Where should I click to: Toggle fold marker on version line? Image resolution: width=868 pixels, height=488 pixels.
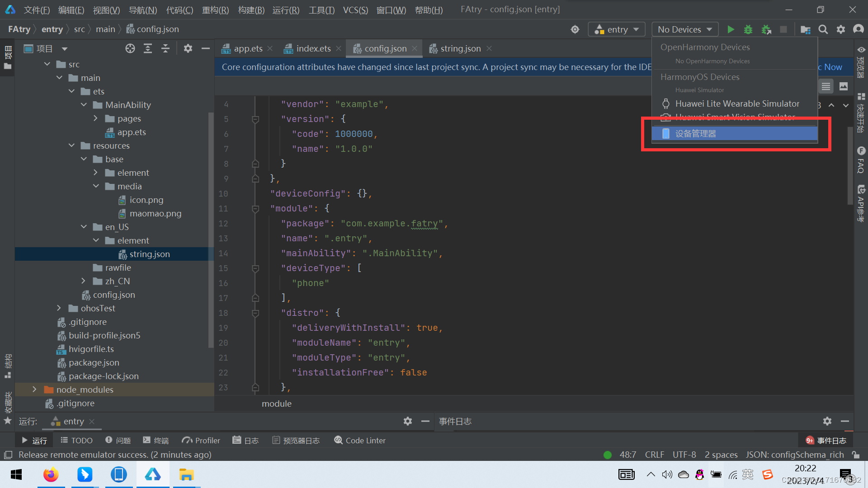[x=255, y=119]
